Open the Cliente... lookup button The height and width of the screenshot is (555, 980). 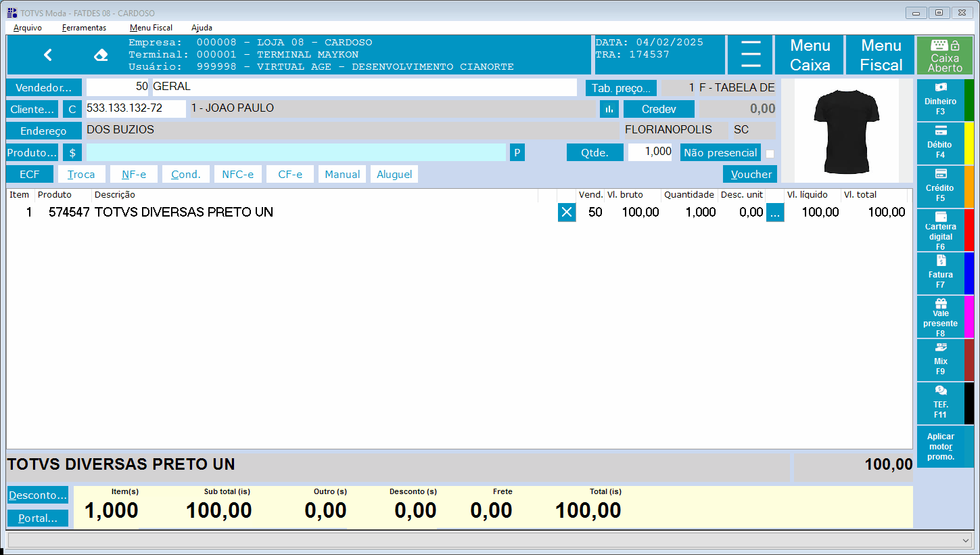[32, 109]
